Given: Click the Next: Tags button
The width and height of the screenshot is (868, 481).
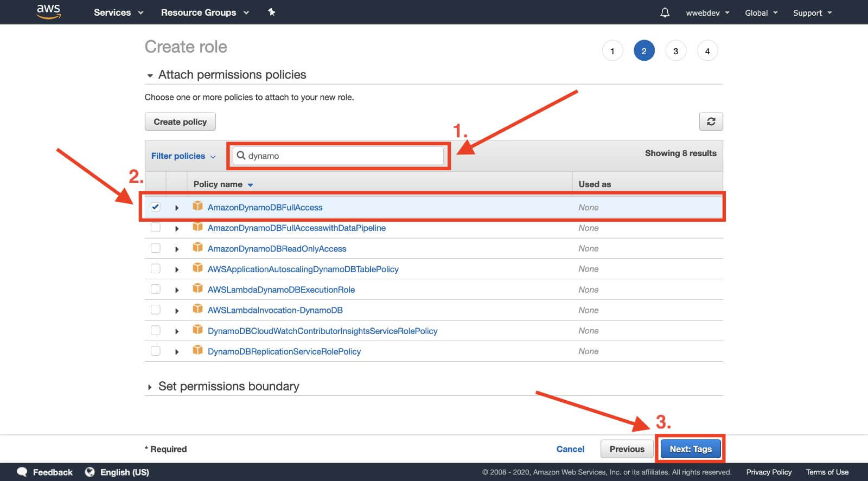Looking at the screenshot, I should 690,449.
